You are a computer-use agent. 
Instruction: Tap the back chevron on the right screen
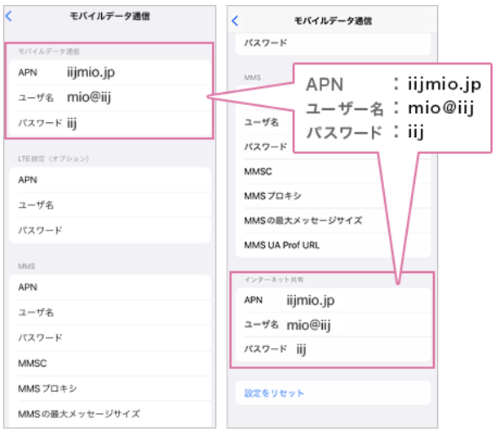pos(236,20)
